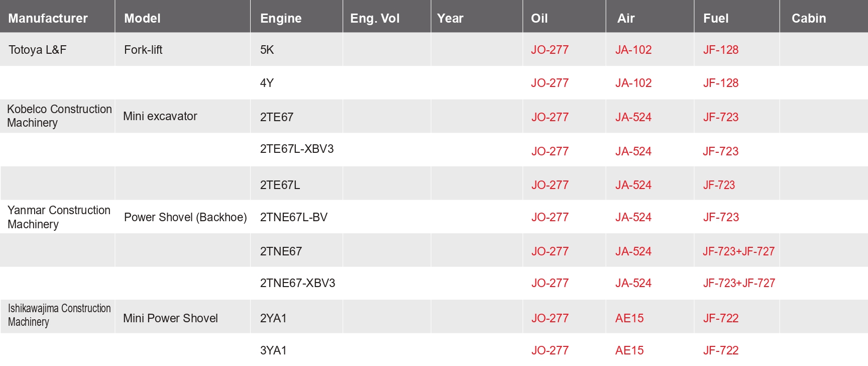Click the Engine column header
The height and width of the screenshot is (366, 868).
click(x=281, y=19)
